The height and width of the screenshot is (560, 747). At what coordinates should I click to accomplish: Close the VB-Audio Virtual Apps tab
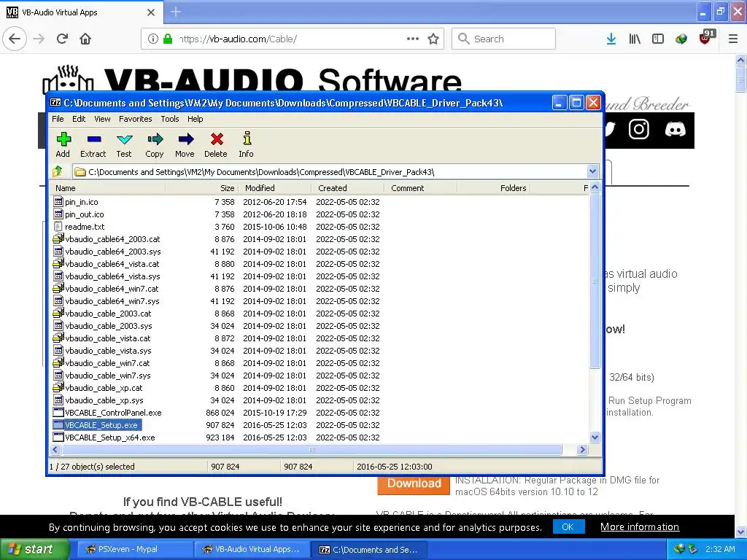(151, 12)
